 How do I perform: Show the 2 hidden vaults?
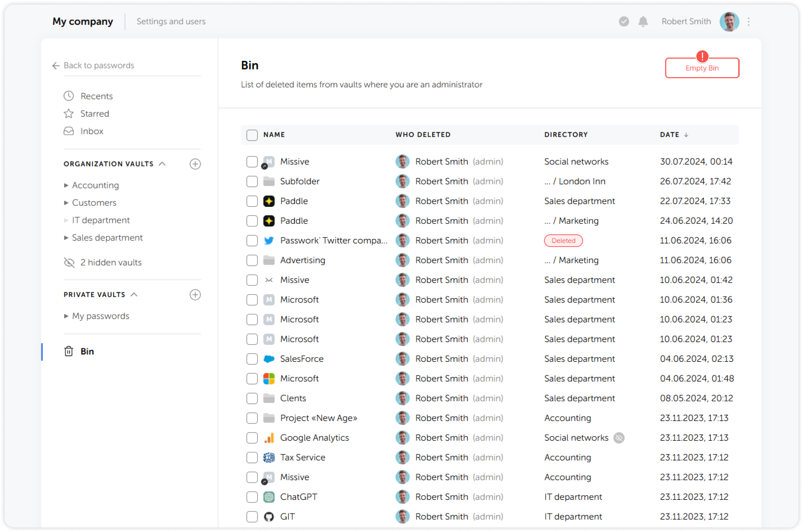tap(110, 262)
